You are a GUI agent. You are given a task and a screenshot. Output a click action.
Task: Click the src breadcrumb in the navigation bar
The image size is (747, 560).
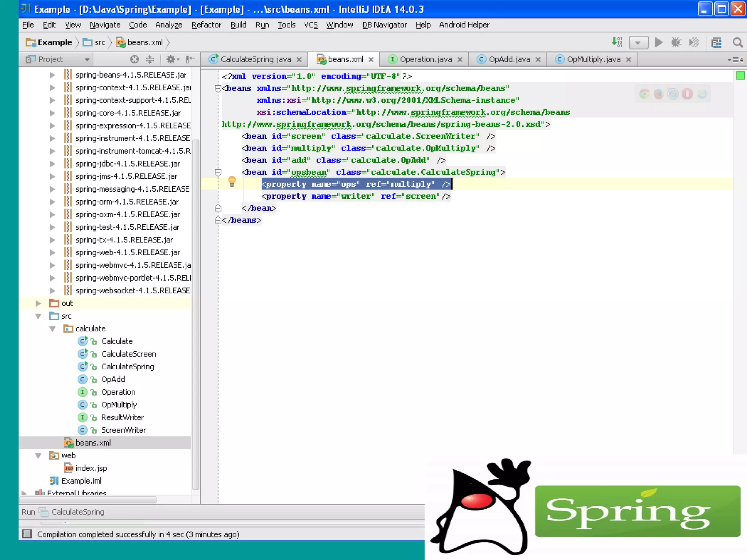pyautogui.click(x=99, y=43)
